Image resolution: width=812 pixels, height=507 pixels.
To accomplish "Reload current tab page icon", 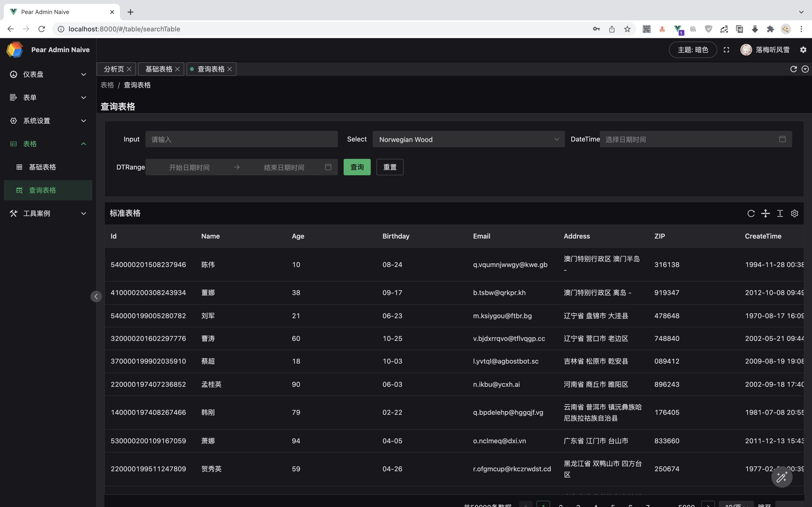I will (x=793, y=69).
